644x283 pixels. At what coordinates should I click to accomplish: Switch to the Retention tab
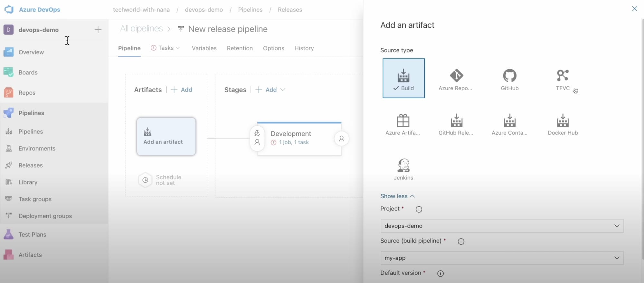(x=240, y=48)
